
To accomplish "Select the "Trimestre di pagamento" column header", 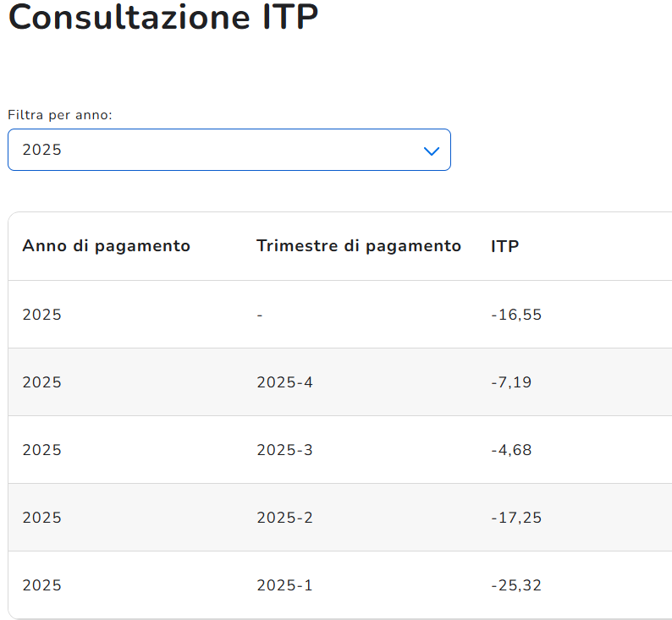I will point(359,246).
